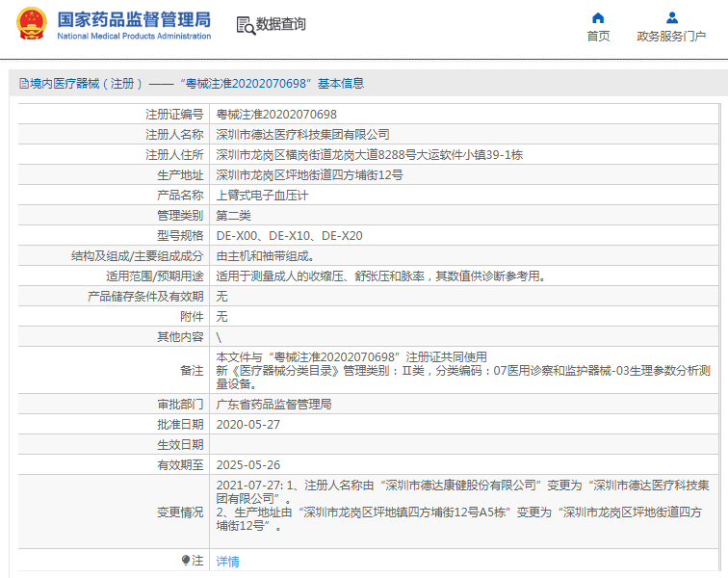The height and width of the screenshot is (578, 728).
Task: Open the 数据查询 search icon
Action: 246,25
